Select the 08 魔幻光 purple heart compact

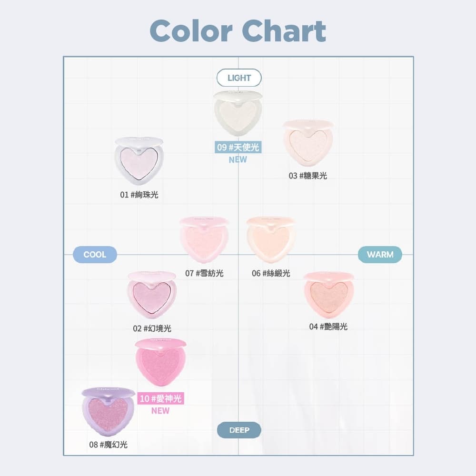(x=108, y=412)
